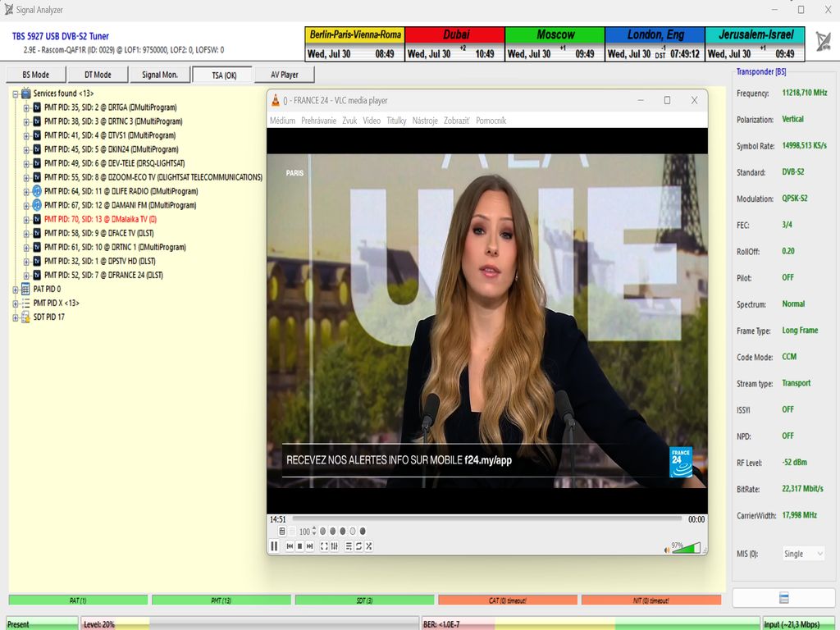The image size is (840, 630).
Task: Mute audio via VLC speaker icon
Action: 667,548
